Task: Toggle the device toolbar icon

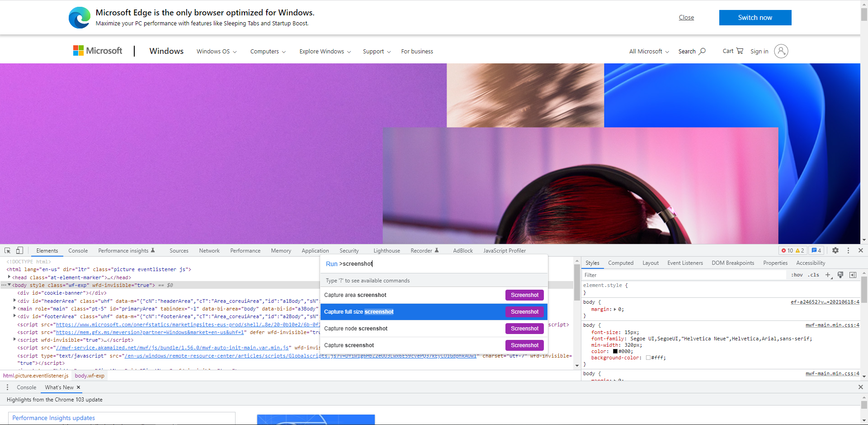Action: tap(19, 250)
